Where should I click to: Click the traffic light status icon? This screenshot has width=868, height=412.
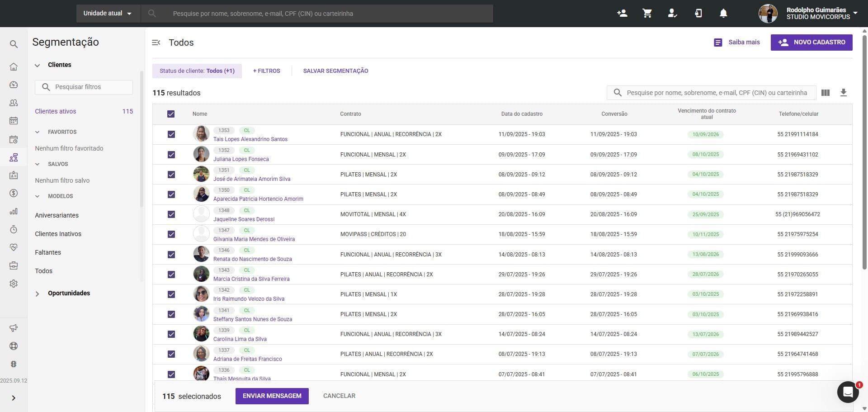tap(14, 364)
